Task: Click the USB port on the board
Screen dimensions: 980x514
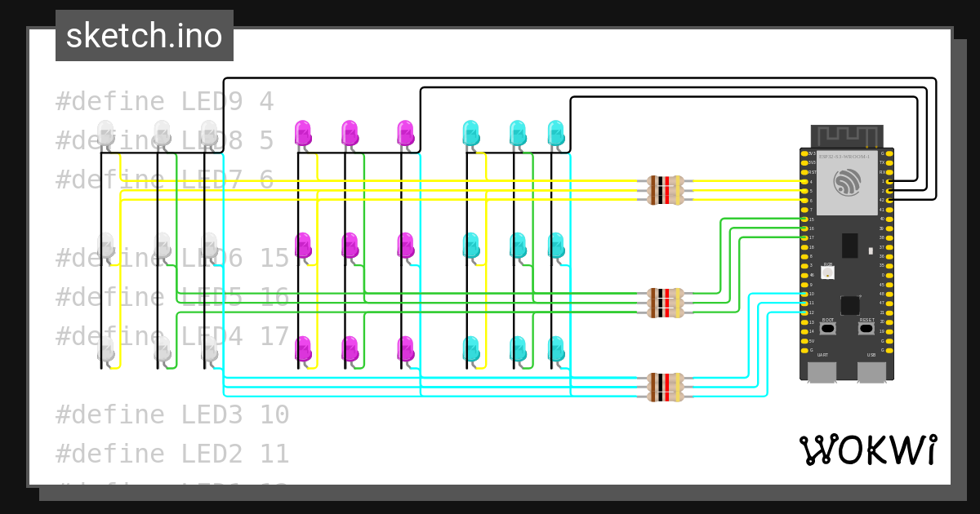Action: pos(872,372)
